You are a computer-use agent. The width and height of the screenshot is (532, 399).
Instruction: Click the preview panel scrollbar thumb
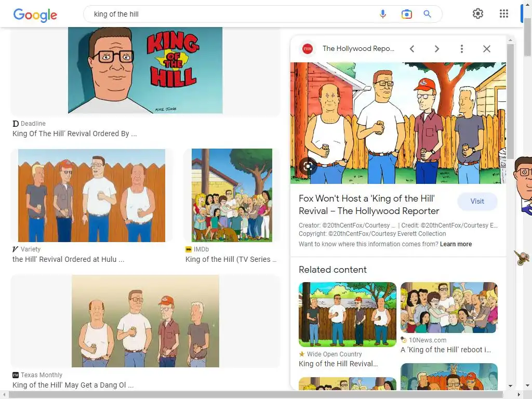point(510,101)
